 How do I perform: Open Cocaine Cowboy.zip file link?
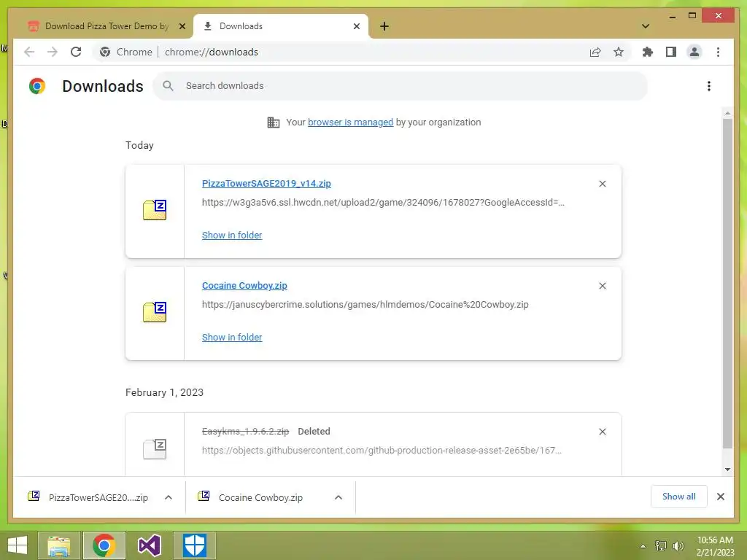244,286
